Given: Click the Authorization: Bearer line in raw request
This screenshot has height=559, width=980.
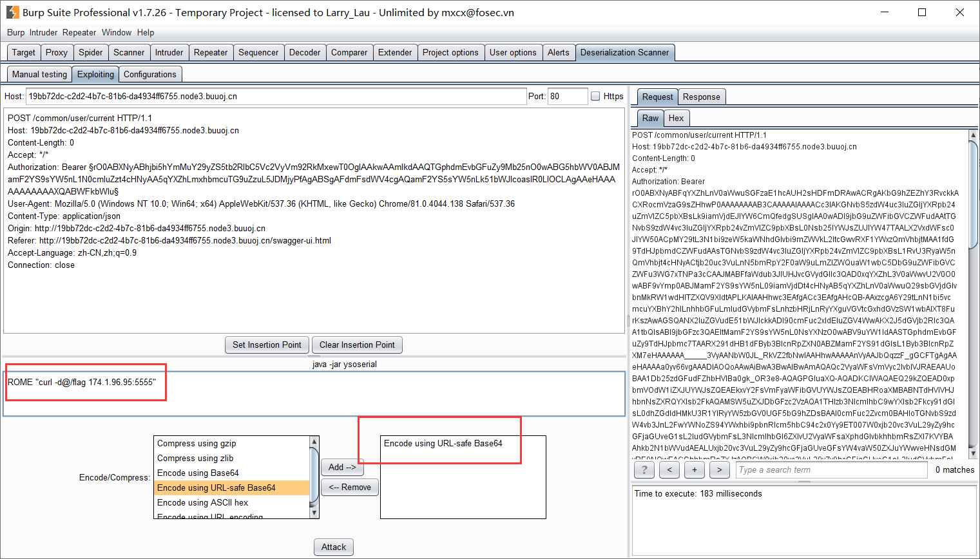Looking at the screenshot, I should tap(668, 181).
